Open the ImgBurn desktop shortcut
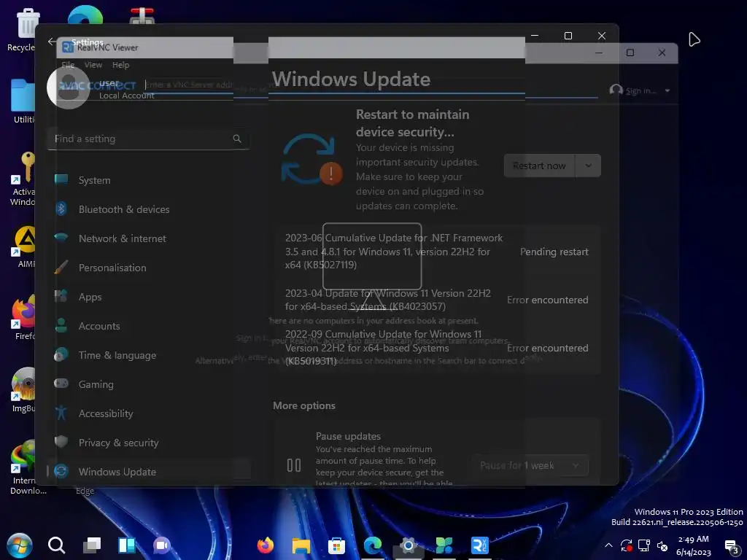747x560 pixels. pos(24,390)
